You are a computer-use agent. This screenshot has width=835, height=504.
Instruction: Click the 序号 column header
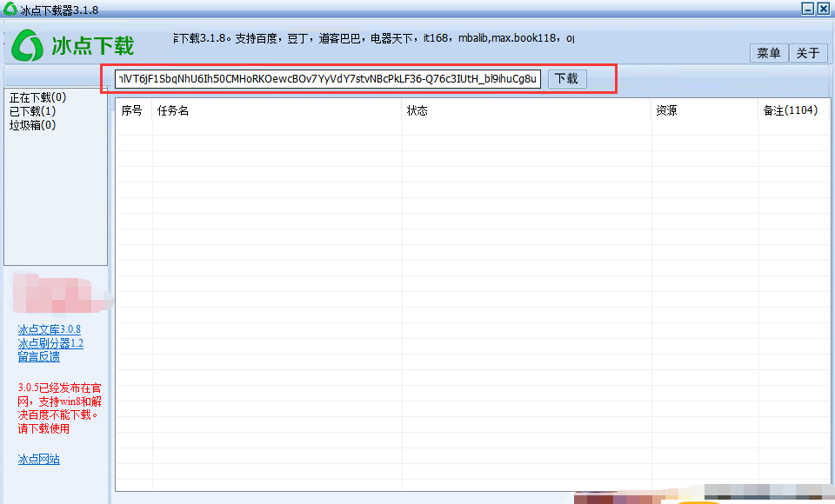coord(134,110)
